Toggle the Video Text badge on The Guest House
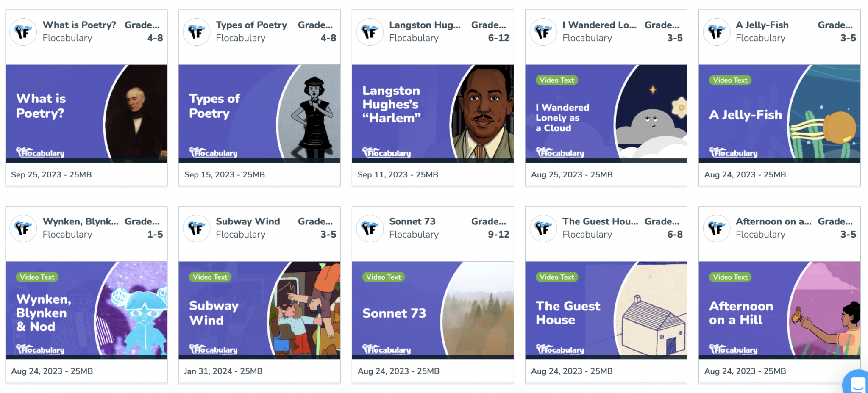 click(556, 277)
